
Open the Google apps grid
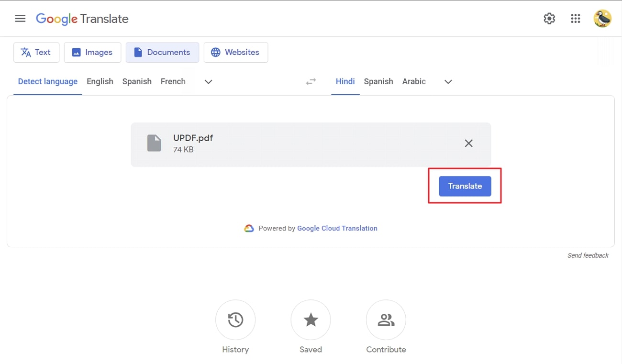pyautogui.click(x=575, y=18)
